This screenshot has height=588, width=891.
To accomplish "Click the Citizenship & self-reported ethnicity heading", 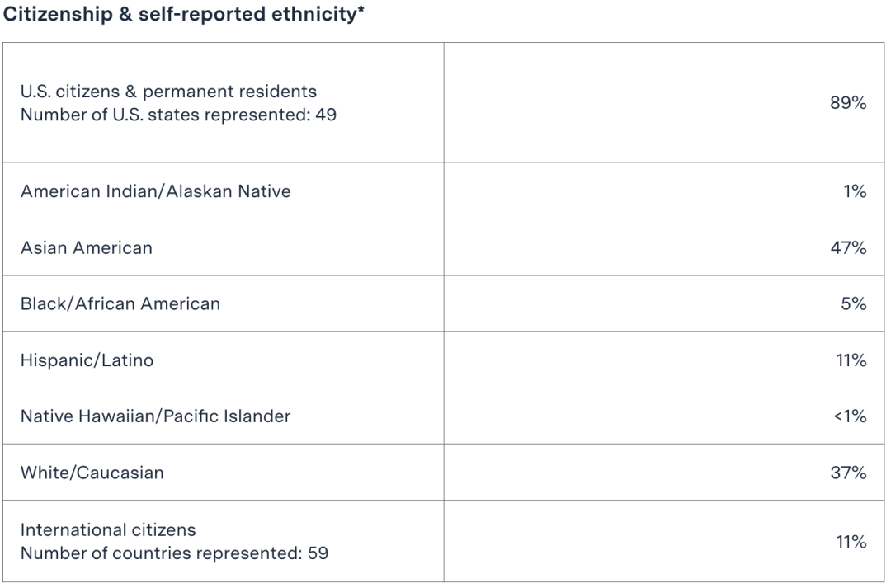I will [181, 15].
